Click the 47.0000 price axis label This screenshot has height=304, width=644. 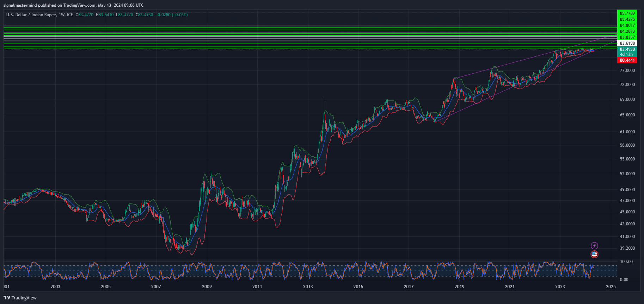click(627, 201)
